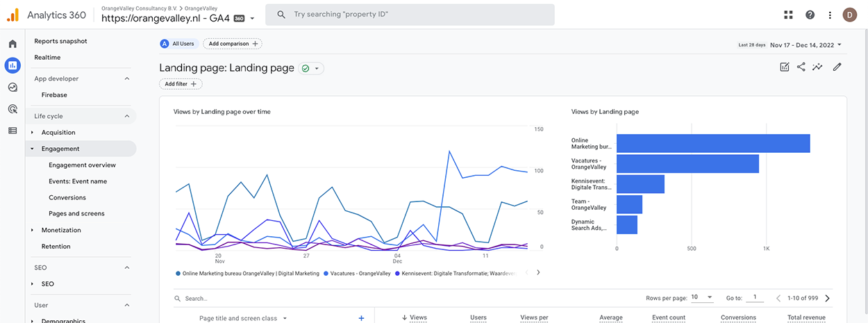Open Reports snapshot

(x=60, y=41)
